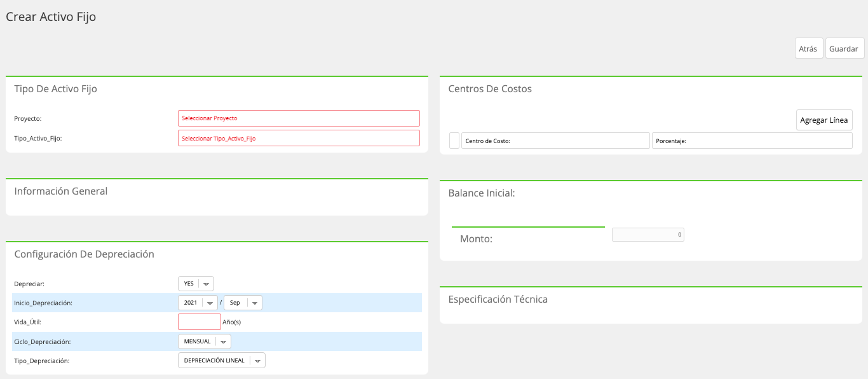Click the Año(s) unit text
Image resolution: width=868 pixels, height=379 pixels.
tap(232, 322)
